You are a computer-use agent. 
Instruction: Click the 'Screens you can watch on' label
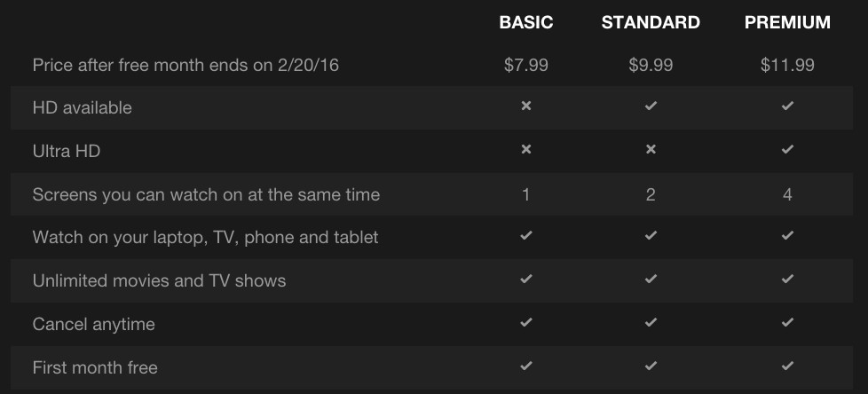206,194
